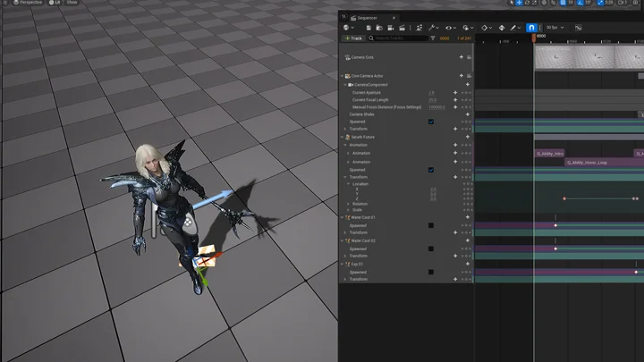Collapse the CameraComponent row
This screenshot has height=362, width=644.
(345, 85)
